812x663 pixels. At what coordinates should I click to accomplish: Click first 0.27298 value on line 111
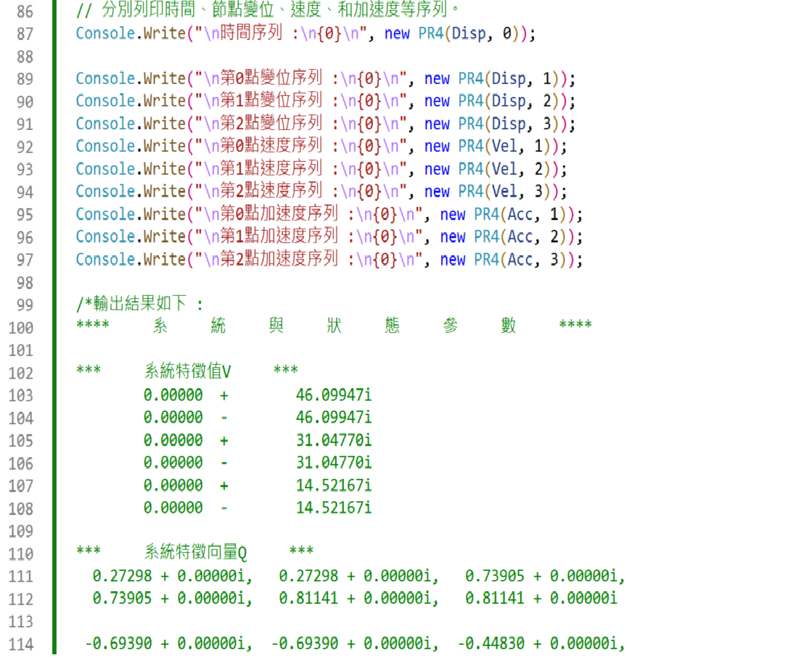(122, 576)
